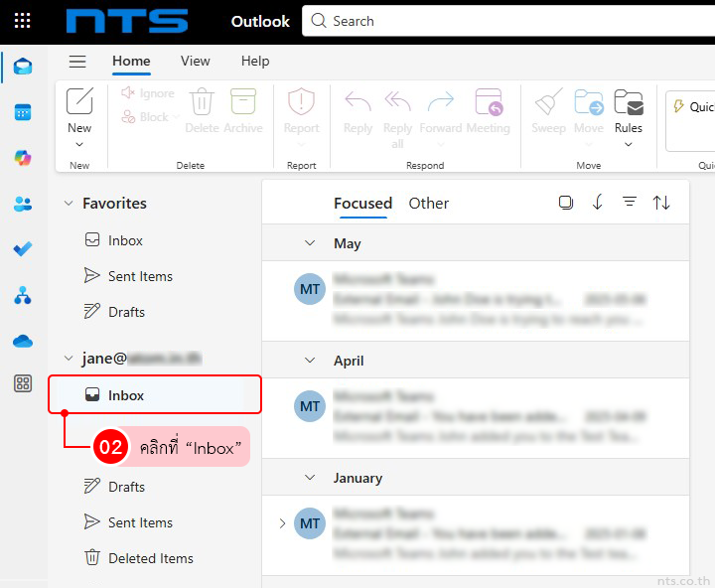715x588 pixels.
Task: Expand the January conversation thread arrow
Action: 282,523
